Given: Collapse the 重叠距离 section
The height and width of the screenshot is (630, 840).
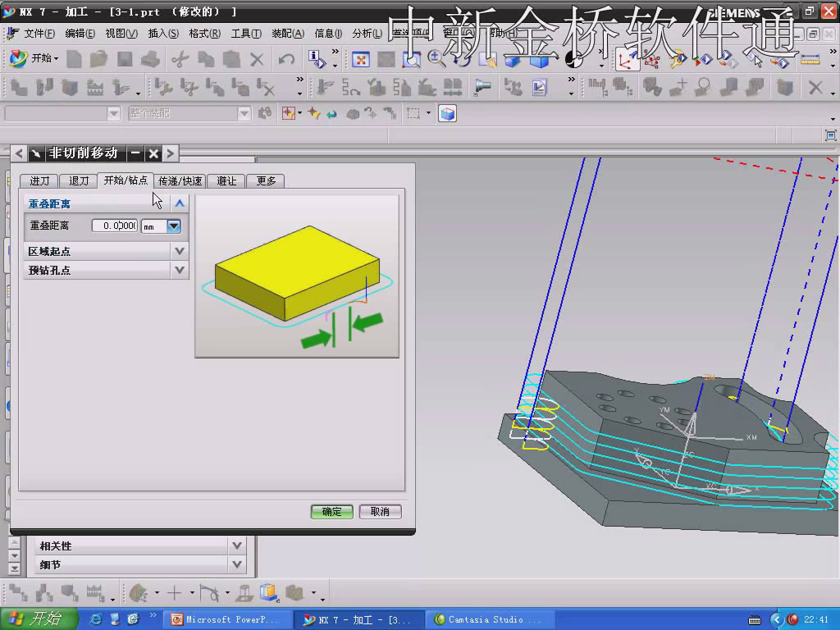Looking at the screenshot, I should [x=180, y=203].
